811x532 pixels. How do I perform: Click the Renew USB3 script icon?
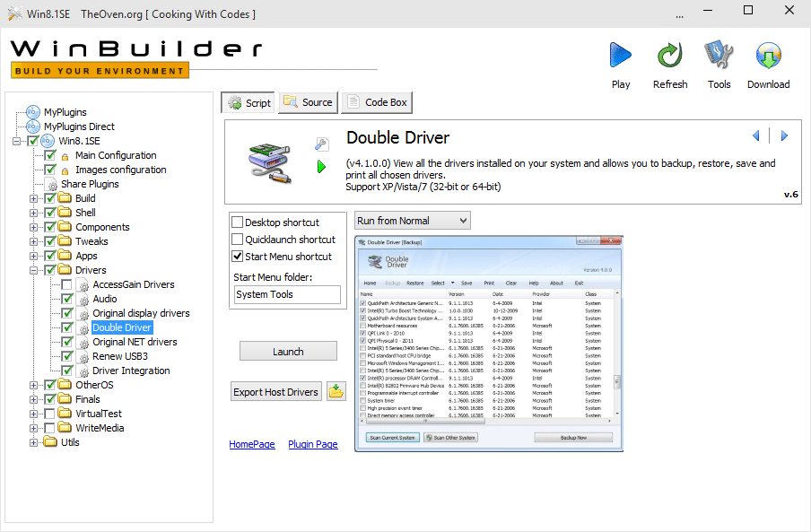[83, 356]
